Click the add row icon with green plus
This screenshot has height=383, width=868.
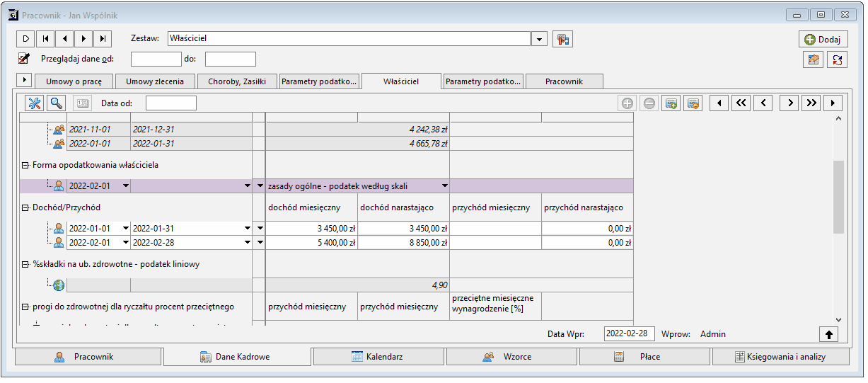[671, 103]
